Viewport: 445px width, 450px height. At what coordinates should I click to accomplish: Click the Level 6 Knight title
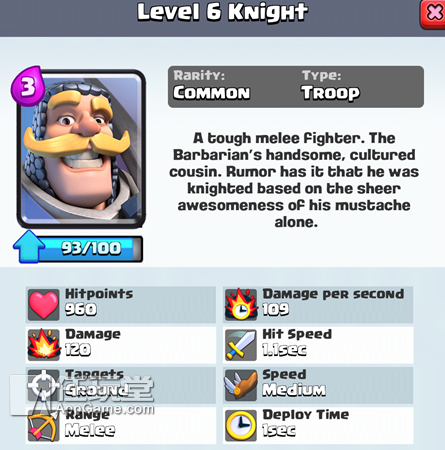[x=222, y=12]
